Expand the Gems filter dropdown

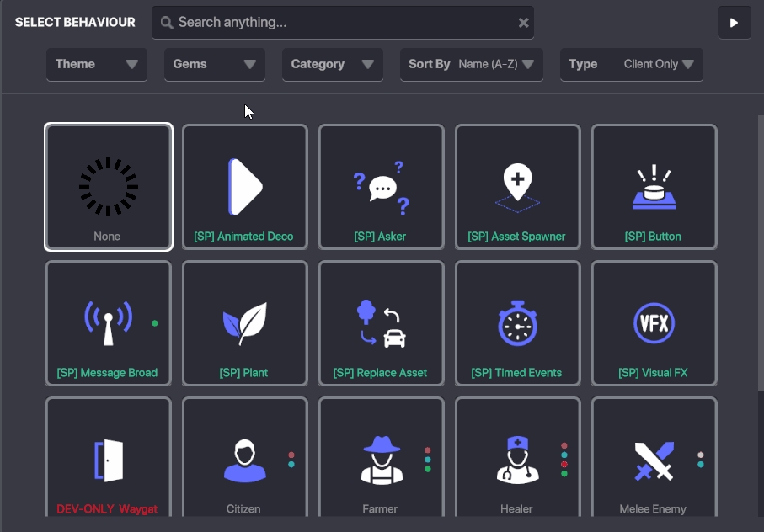tap(215, 64)
